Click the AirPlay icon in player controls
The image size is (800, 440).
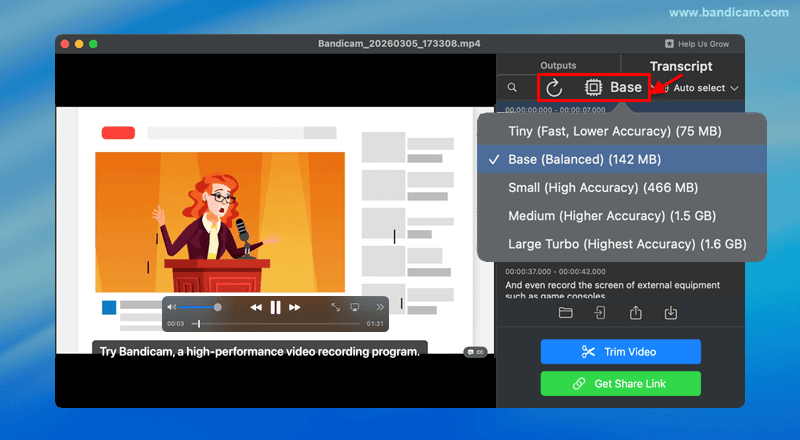pos(354,307)
